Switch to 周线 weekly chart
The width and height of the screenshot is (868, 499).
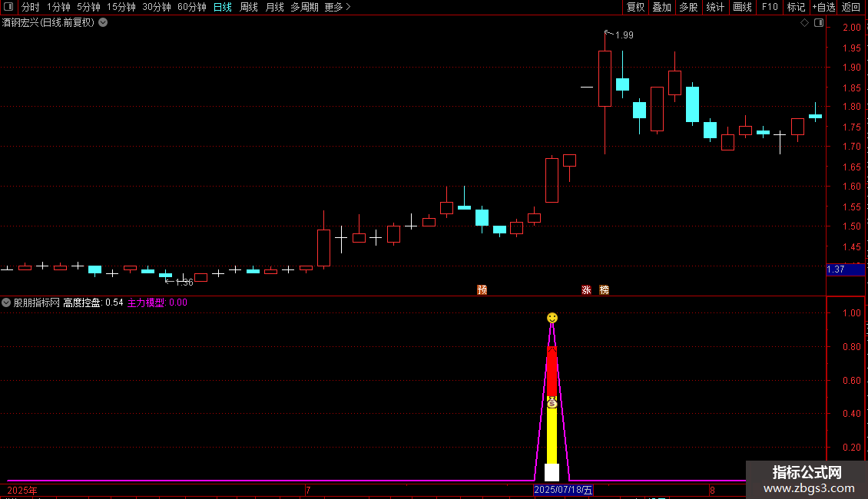tap(249, 7)
